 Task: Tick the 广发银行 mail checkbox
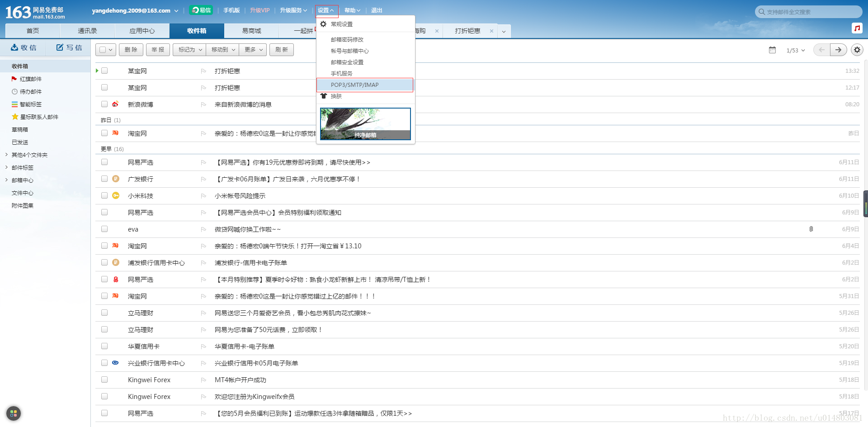[x=104, y=179]
